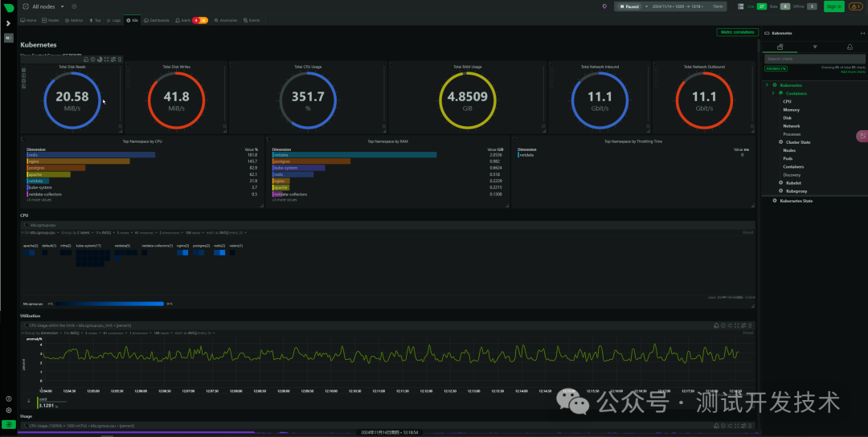
Task: Open Group by dimension dropdown in Utilization chart
Action: [x=43, y=333]
